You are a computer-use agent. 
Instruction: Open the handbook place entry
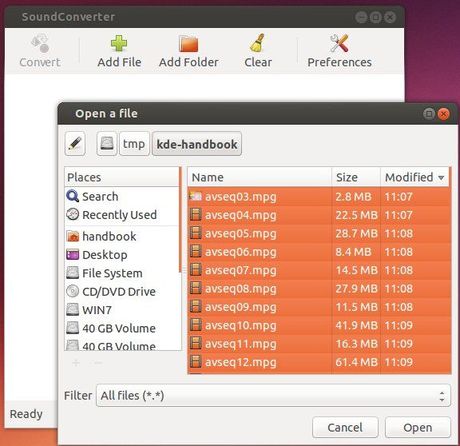[x=109, y=236]
